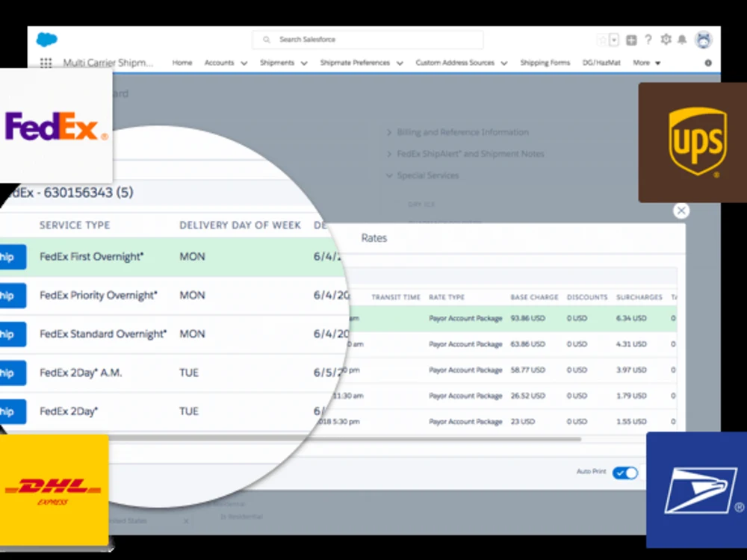Expand the Shipments tab chevron
Screen dimensions: 747x560
pos(304,63)
